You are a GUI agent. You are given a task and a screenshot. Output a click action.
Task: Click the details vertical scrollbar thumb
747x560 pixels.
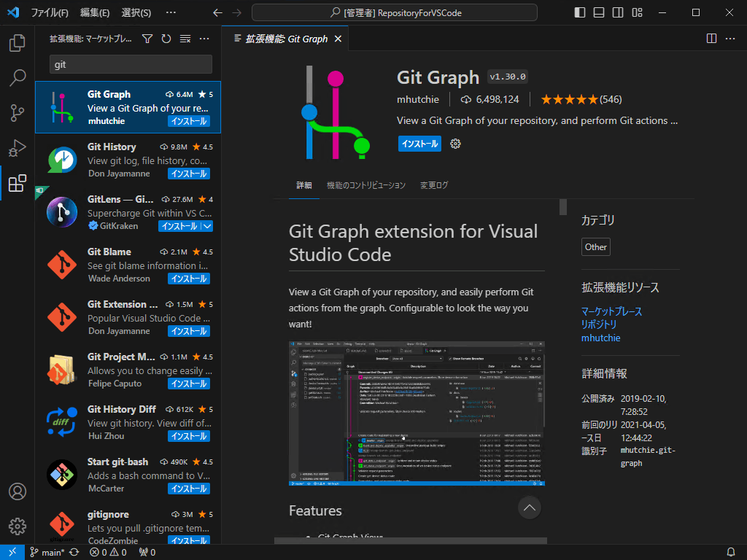[563, 206]
